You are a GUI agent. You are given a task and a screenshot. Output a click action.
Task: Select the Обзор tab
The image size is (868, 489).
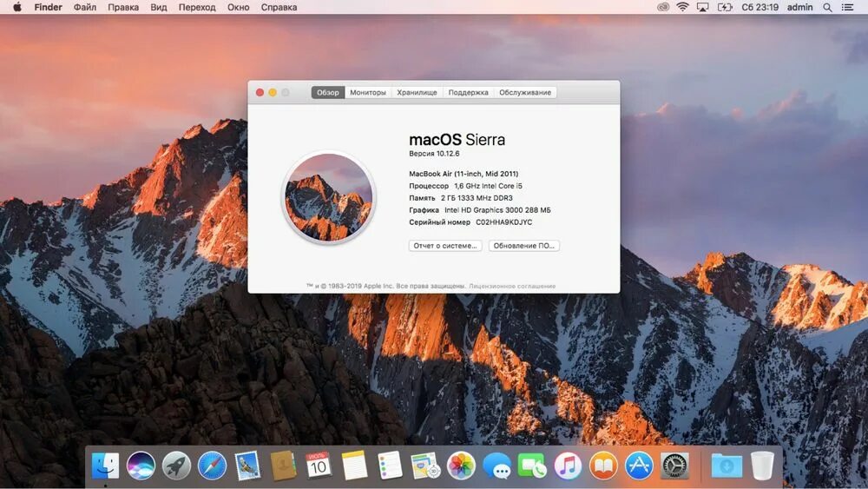[x=328, y=92]
